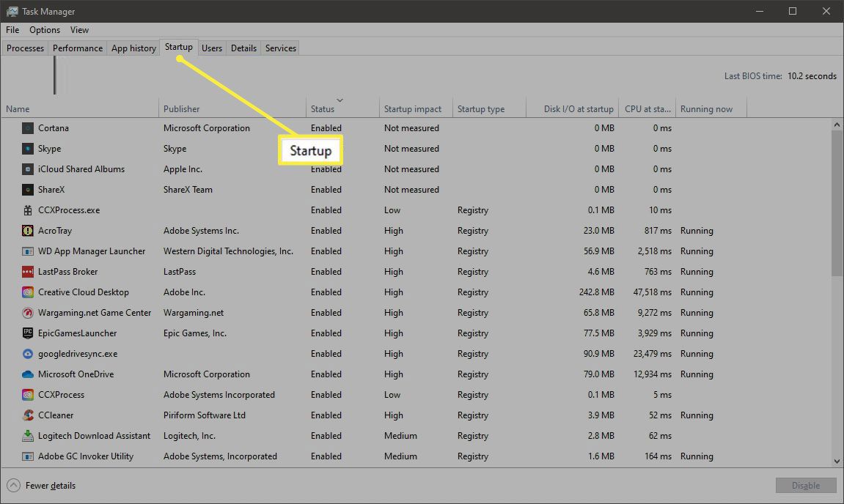The width and height of the screenshot is (844, 504).
Task: Open the View menu
Action: [79, 29]
